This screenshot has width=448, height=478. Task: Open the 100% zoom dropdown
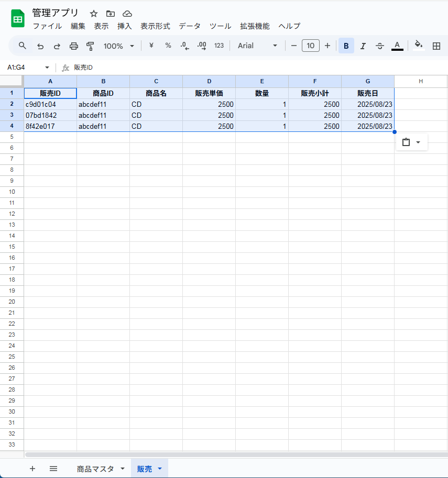(119, 46)
